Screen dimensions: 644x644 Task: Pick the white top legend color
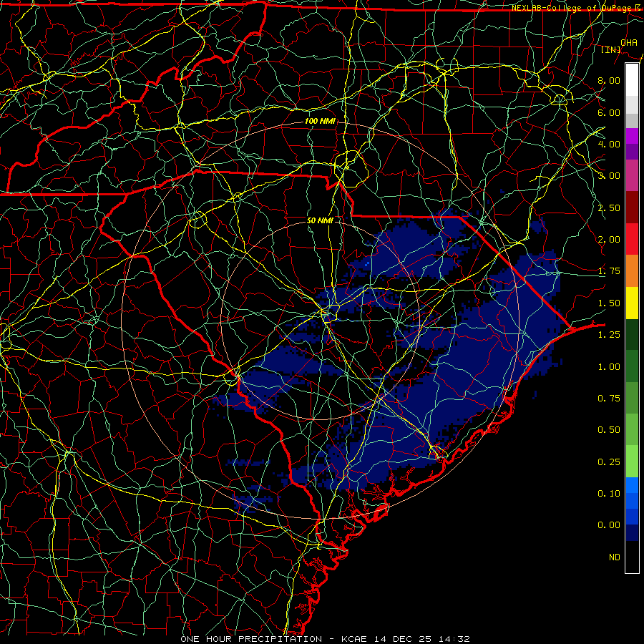[632, 80]
